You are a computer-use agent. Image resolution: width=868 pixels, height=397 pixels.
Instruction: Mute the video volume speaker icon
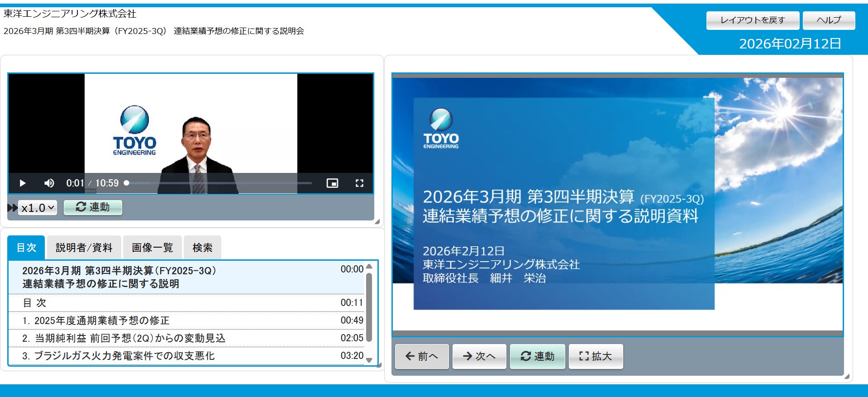[49, 183]
